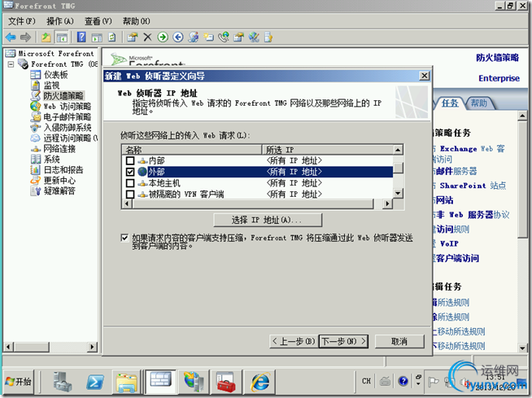Image resolution: width=532 pixels, height=398 pixels.
Task: Click the 名称 column header
Action: click(192, 150)
